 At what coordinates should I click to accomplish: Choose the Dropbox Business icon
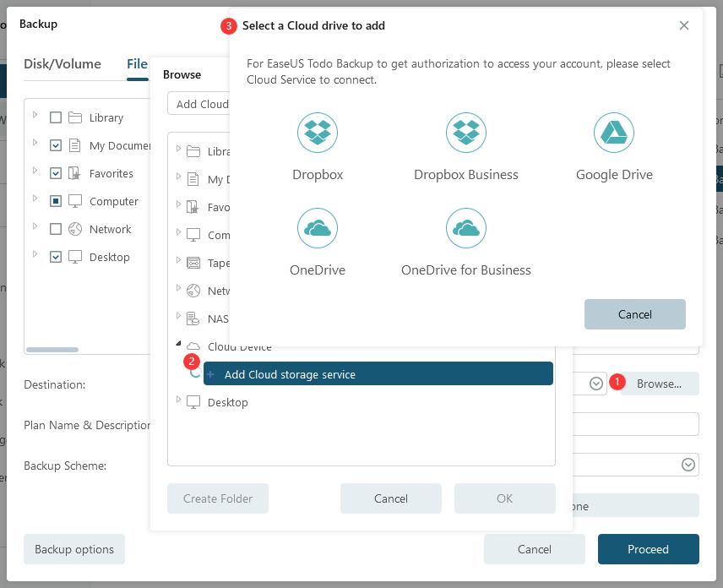click(x=466, y=133)
